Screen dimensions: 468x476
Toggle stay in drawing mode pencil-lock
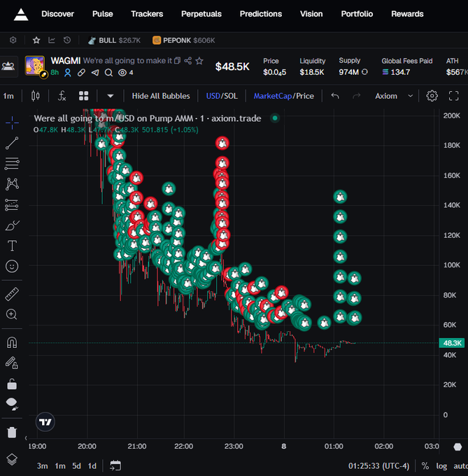click(12, 363)
